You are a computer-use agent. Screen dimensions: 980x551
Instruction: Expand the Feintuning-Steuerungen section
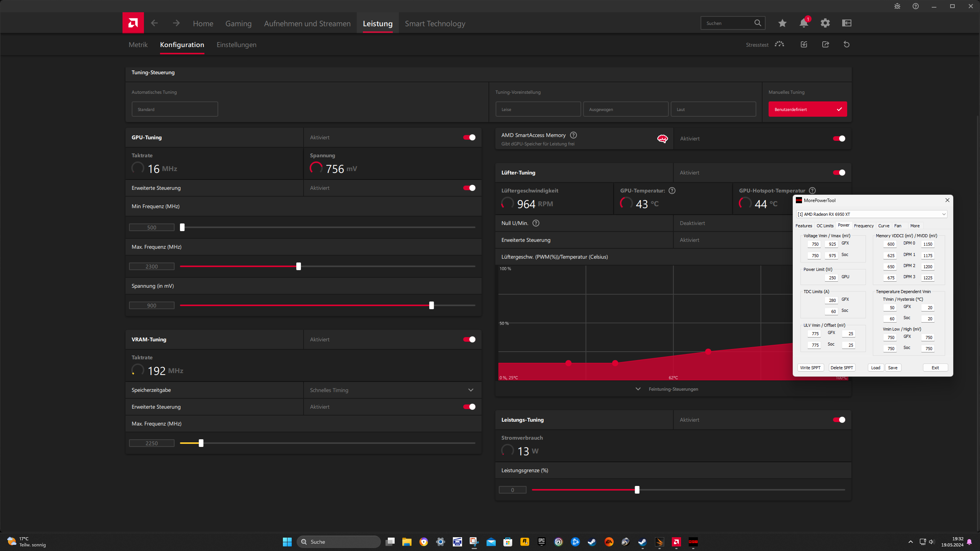coord(673,389)
